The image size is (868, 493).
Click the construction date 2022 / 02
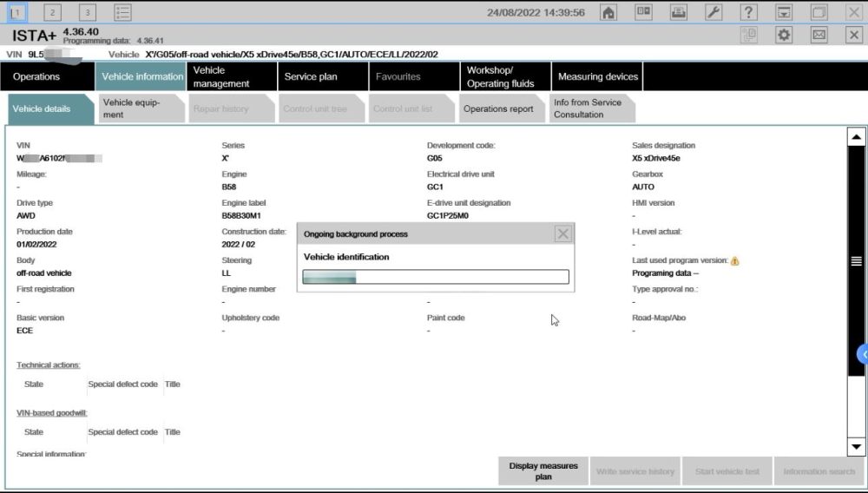click(239, 245)
